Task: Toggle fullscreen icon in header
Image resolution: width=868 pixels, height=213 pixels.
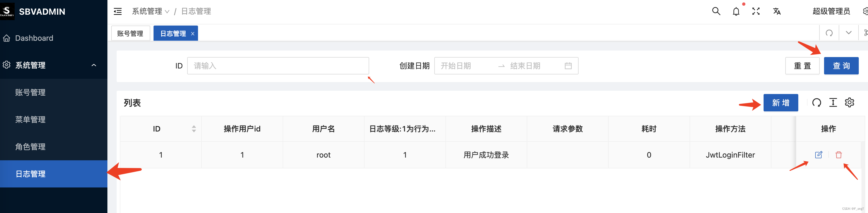Action: pos(756,11)
